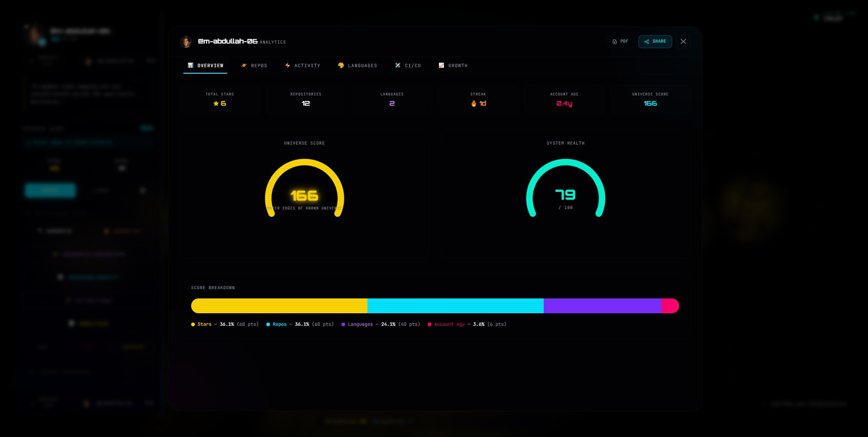Screen dimensions: 868x437
Task: Click the "Outer Edges of Known Universe" caption
Action: [x=304, y=209]
